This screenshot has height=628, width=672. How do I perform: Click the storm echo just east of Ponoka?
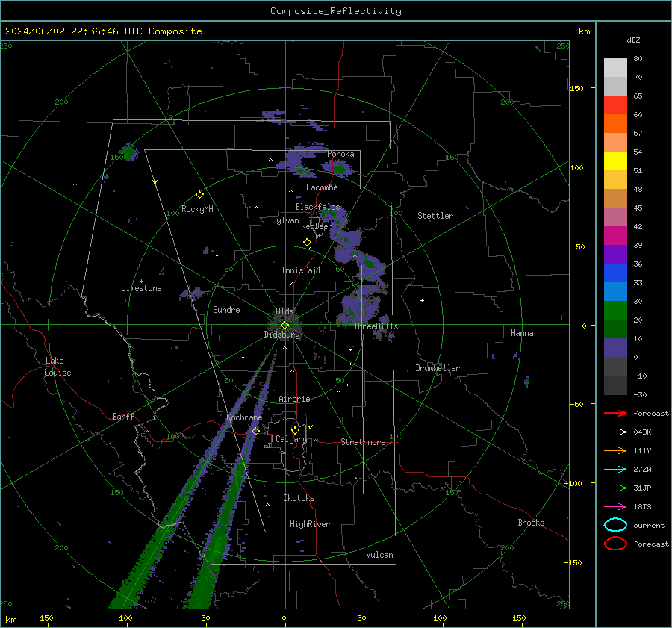(x=338, y=168)
